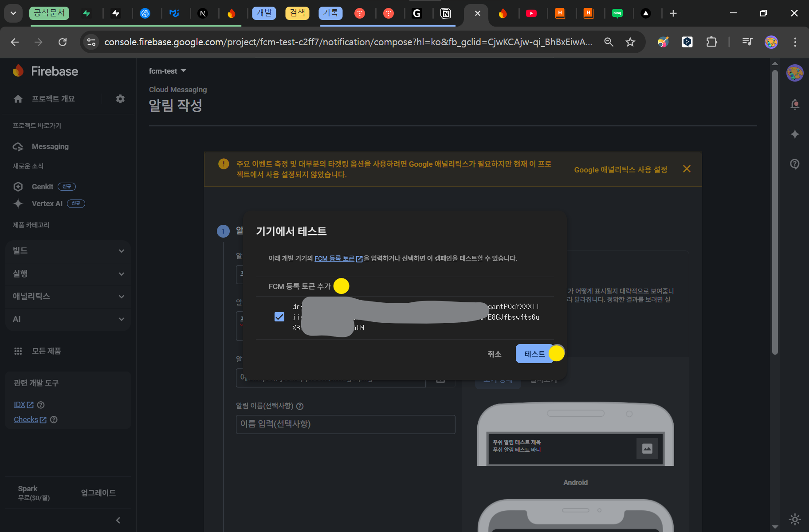Switch to the 검색 tab group

point(297,13)
